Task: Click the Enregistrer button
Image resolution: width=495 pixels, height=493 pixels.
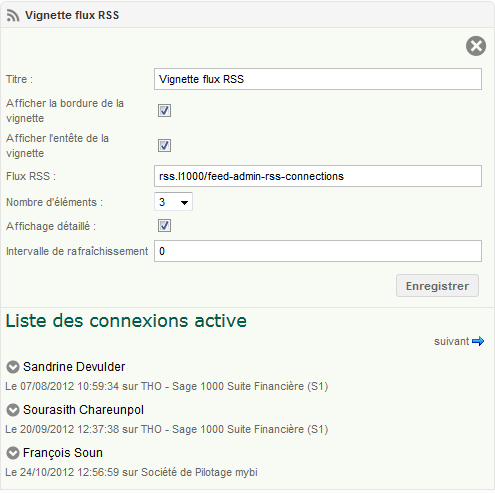Action: point(437,286)
